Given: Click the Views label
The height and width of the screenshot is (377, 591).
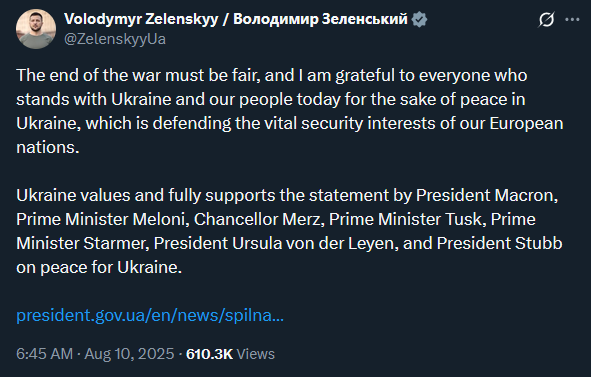Looking at the screenshot, I should coord(256,354).
